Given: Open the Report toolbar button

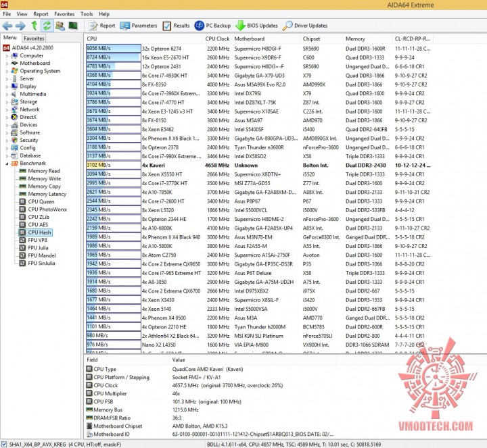Looking at the screenshot, I should [x=102, y=26].
